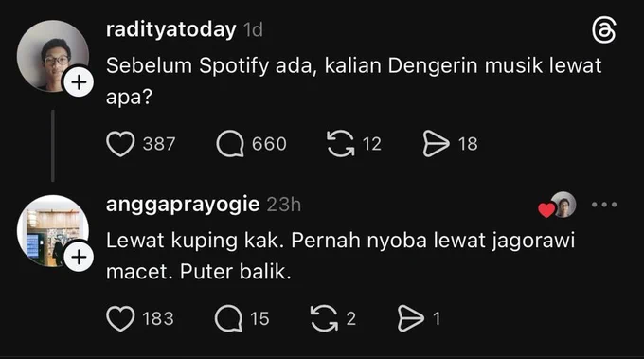Viewport: 644px width, 359px height.
Task: Like anggaprayogie's reply with heart icon
Action: pos(120,319)
